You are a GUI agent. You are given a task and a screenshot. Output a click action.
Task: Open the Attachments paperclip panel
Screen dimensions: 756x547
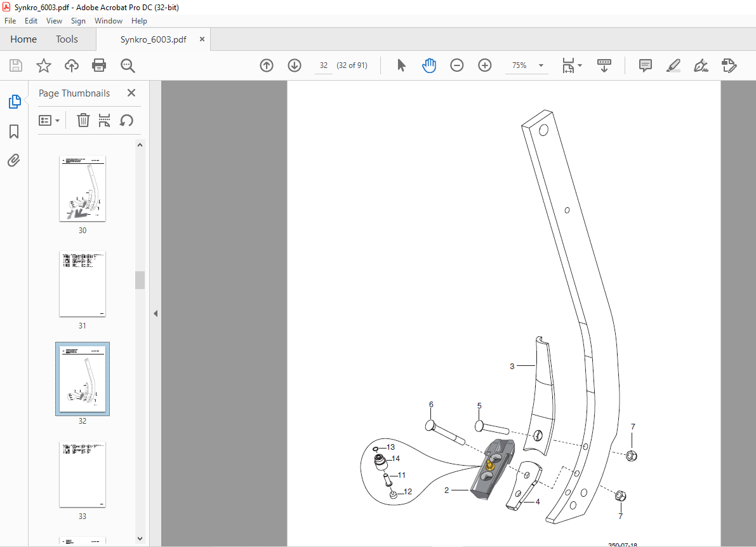14,160
